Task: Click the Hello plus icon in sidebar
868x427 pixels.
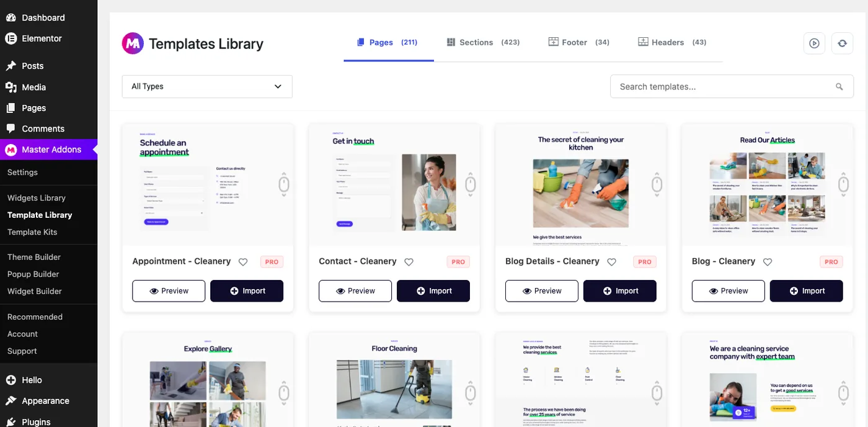Action: pyautogui.click(x=11, y=380)
